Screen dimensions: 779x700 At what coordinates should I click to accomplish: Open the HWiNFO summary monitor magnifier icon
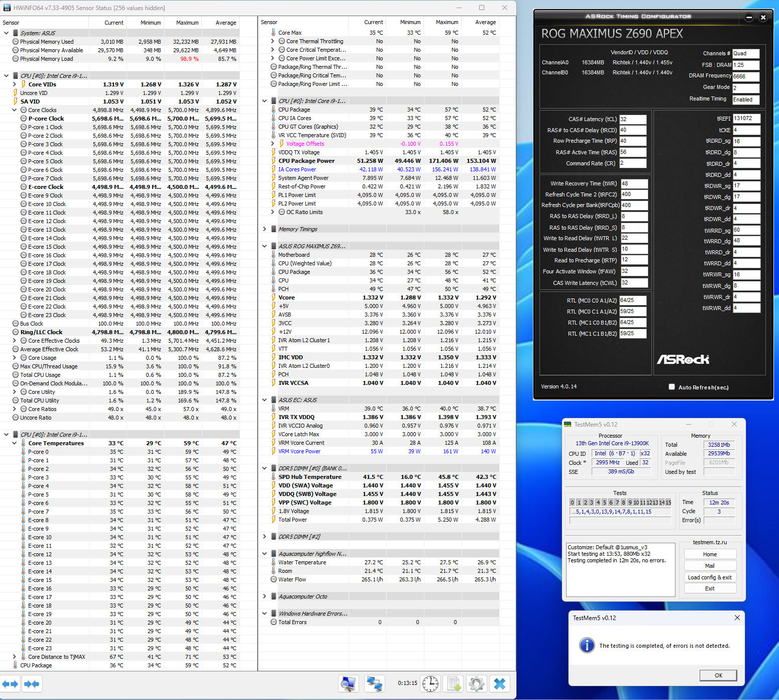(349, 683)
